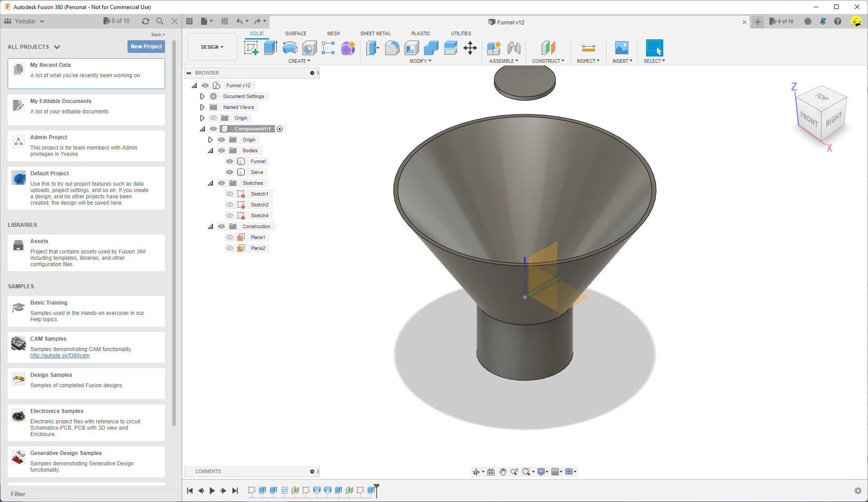Click the Back link in data panel
This screenshot has height=502, width=868.
click(158, 35)
